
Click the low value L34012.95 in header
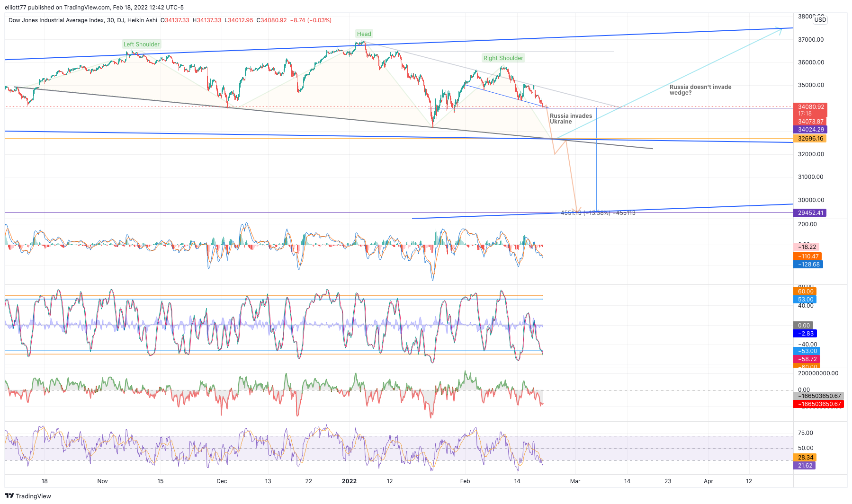click(x=239, y=20)
